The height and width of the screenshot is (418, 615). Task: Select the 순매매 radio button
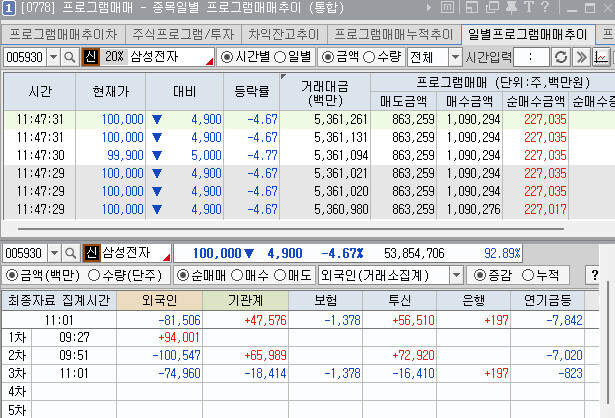(182, 275)
